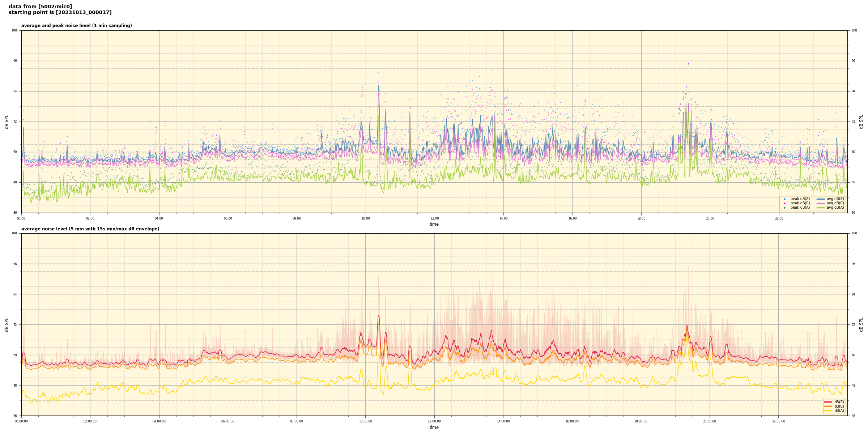Click the green peak dB(A) legend dot
This screenshot has width=868, height=434.
coord(784,208)
